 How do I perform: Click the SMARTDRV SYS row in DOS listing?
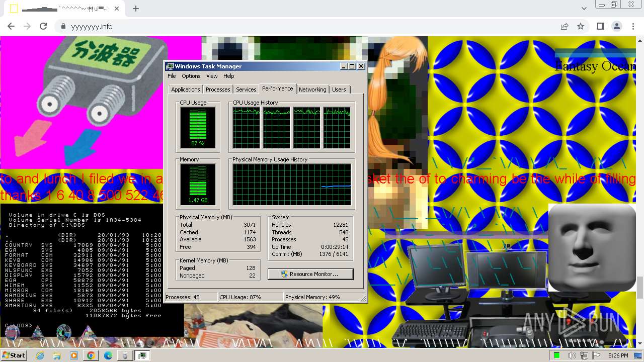pos(84,306)
